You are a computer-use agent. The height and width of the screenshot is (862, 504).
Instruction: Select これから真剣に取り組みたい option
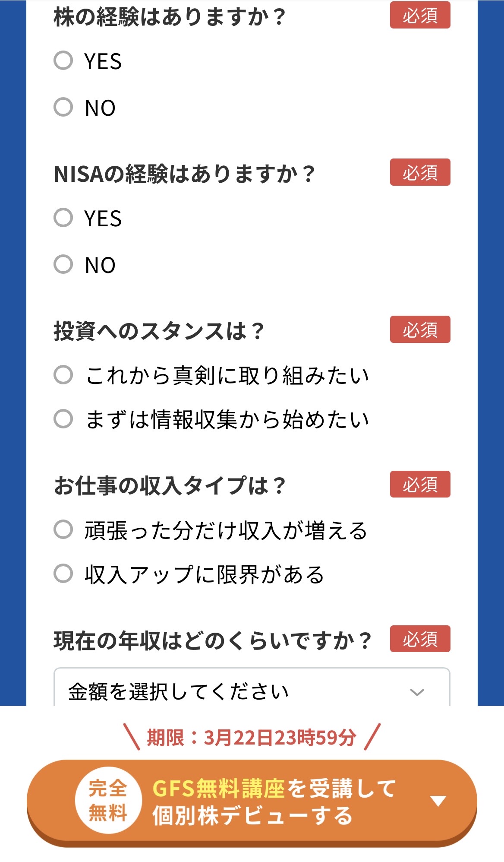coord(63,375)
